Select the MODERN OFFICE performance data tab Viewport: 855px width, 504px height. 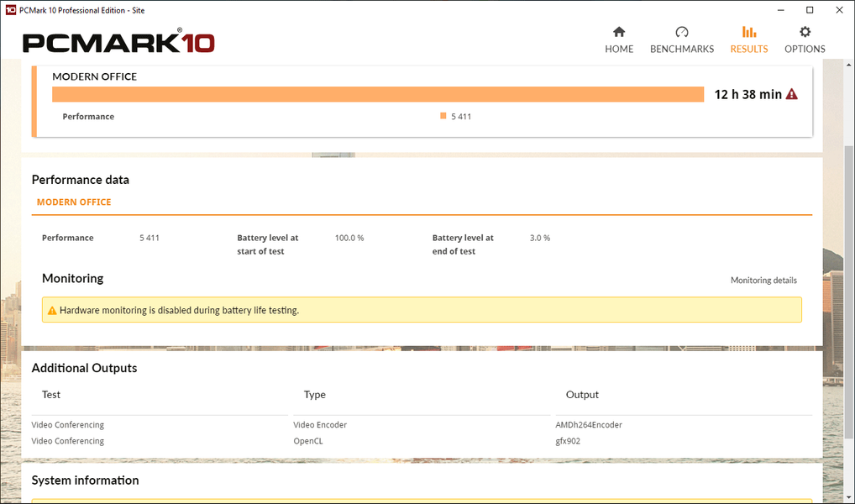(x=74, y=202)
